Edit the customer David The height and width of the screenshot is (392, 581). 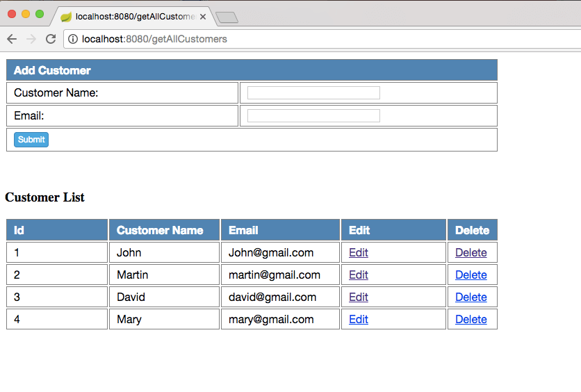pos(359,297)
